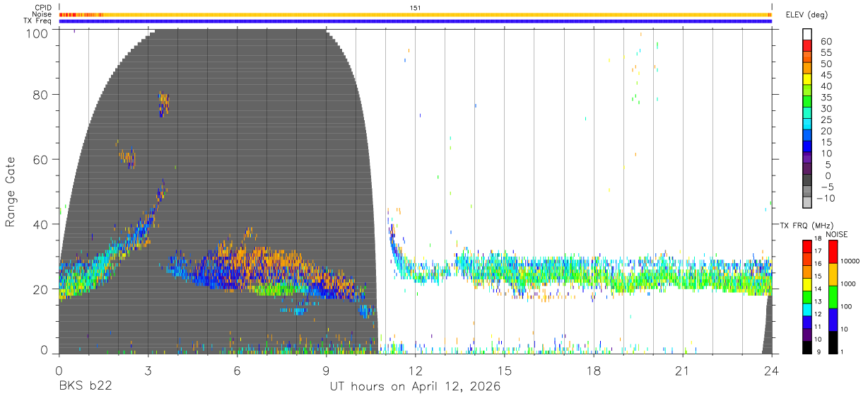Click the Range Gate axis title

coord(11,191)
